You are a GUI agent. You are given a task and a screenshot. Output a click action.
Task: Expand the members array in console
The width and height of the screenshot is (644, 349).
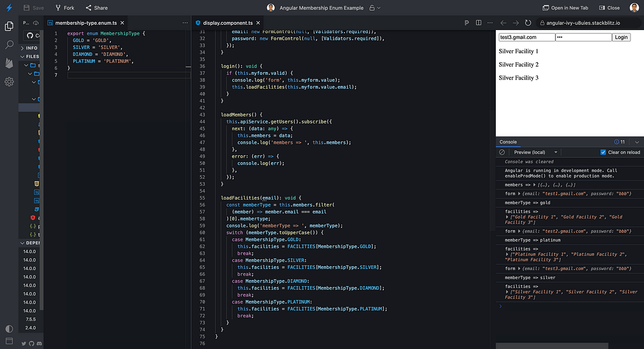click(x=535, y=185)
